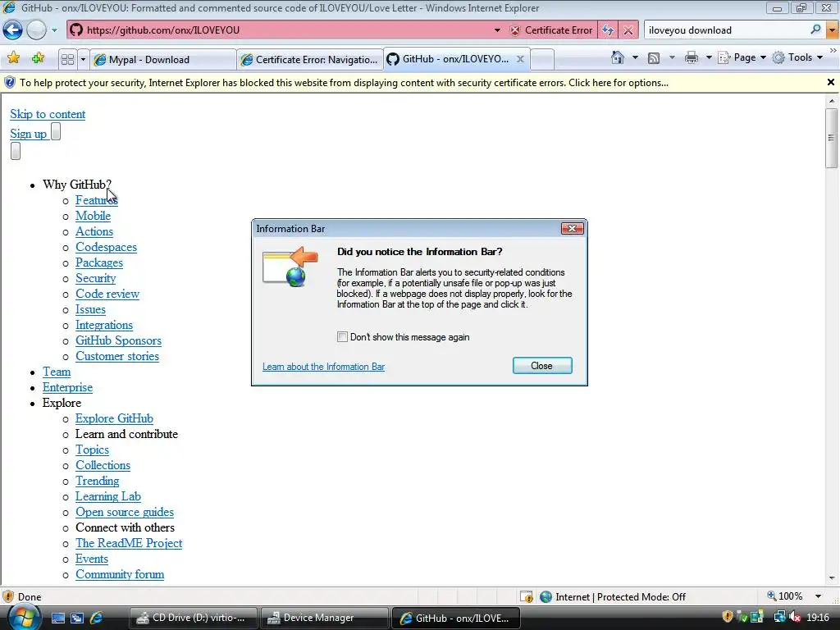Open the Favorites Center star icon
The image size is (840, 630).
coord(13,58)
